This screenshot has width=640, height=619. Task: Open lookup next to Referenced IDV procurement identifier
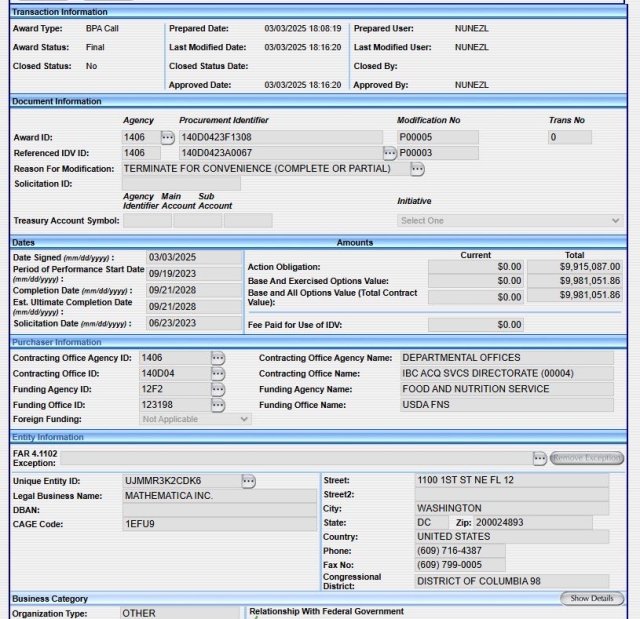(390, 153)
